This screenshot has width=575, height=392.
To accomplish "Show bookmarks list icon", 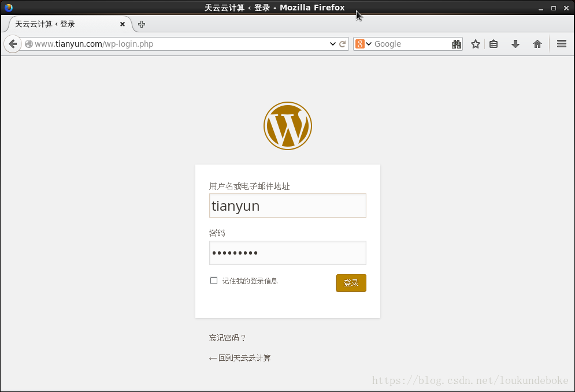I will point(494,44).
